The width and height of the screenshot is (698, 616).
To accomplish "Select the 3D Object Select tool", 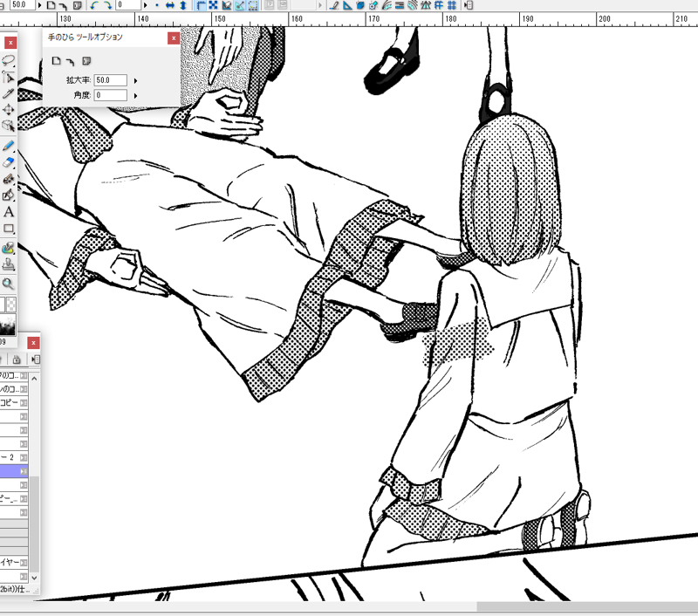I will coord(8,126).
